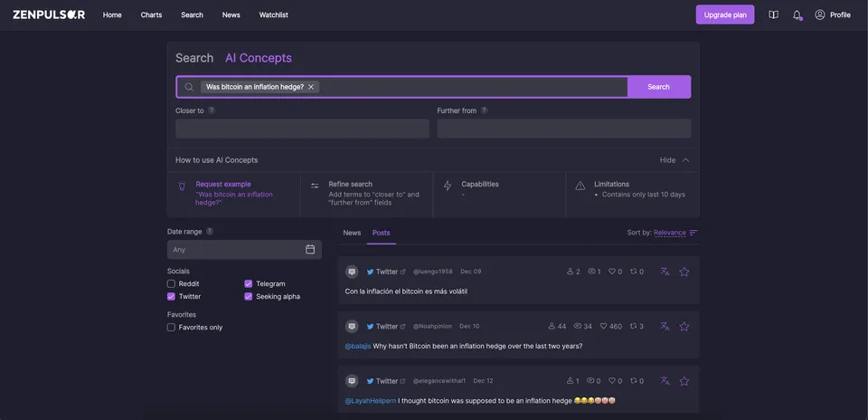This screenshot has width=868, height=420.
Task: Click the message icon on @Noahpinion post
Action: pos(352,327)
